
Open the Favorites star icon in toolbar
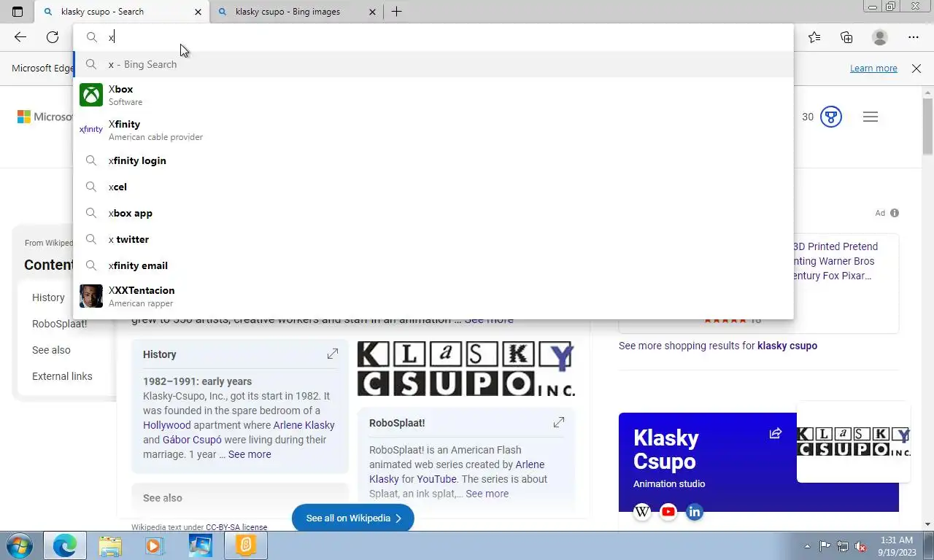coord(814,37)
